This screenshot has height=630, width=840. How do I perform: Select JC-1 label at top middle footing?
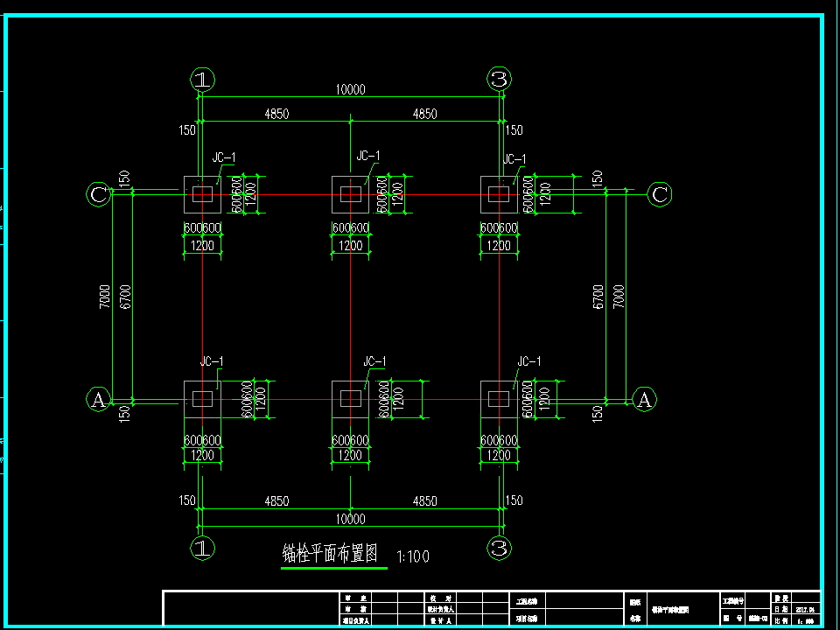(368, 156)
